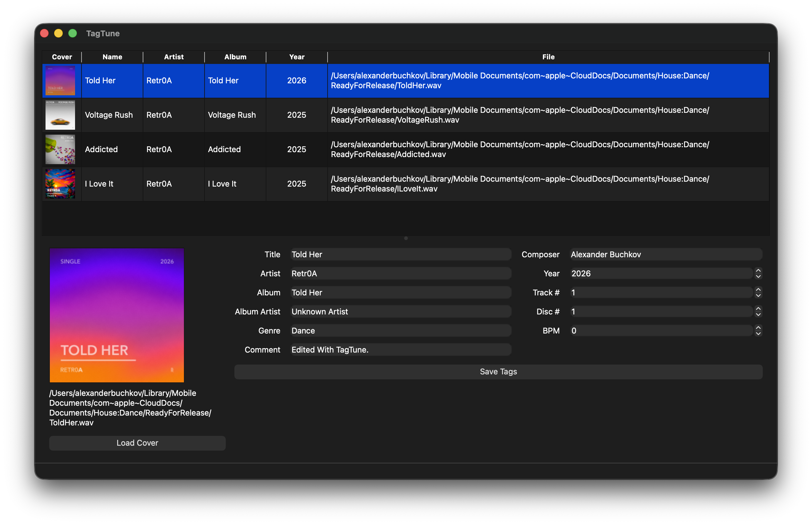Click the large Told Her cover artwork
Image resolution: width=812 pixels, height=525 pixels.
(x=117, y=315)
